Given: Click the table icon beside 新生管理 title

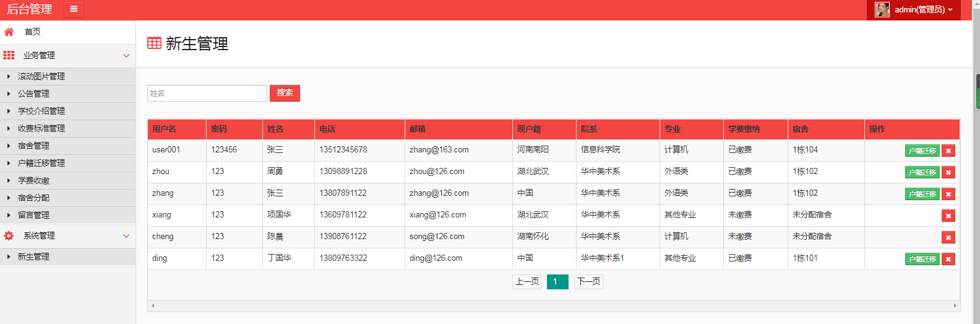Looking at the screenshot, I should 154,43.
